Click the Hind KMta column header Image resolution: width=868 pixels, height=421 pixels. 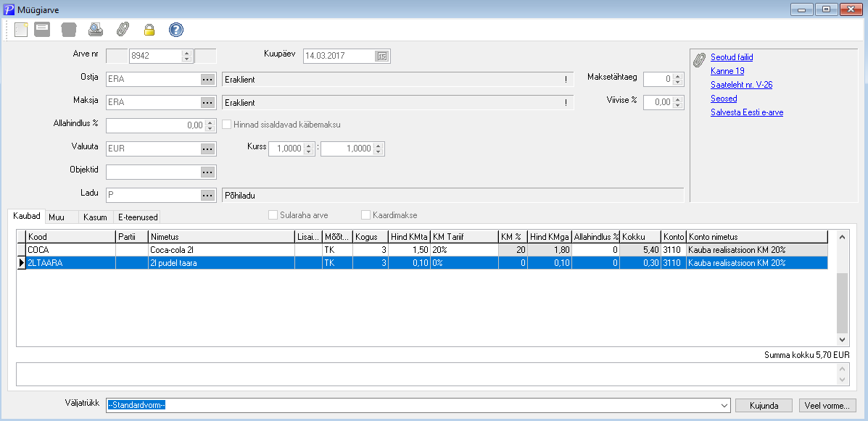[409, 237]
